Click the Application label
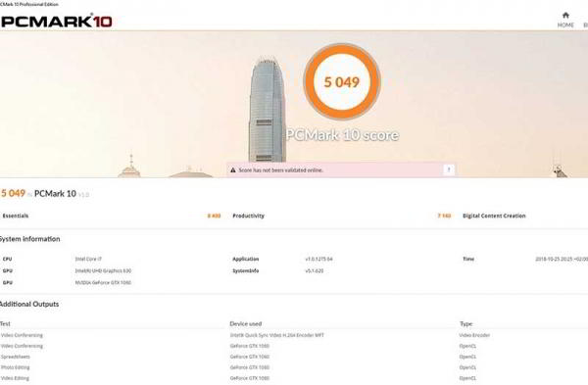 coord(246,259)
